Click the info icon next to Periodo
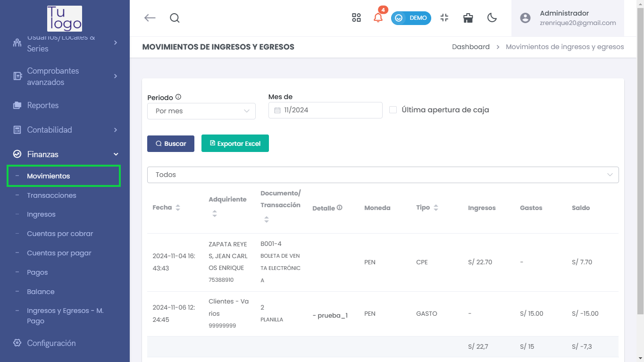644x362 pixels. (x=178, y=97)
